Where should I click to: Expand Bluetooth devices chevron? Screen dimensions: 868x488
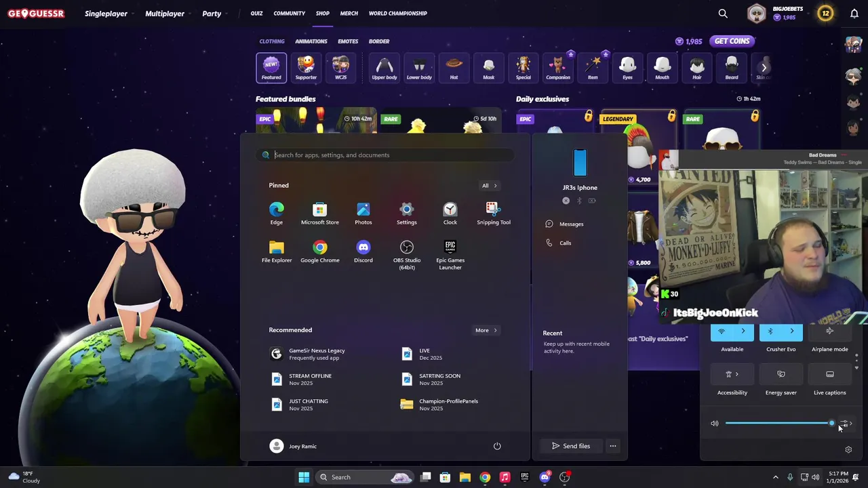(x=792, y=331)
